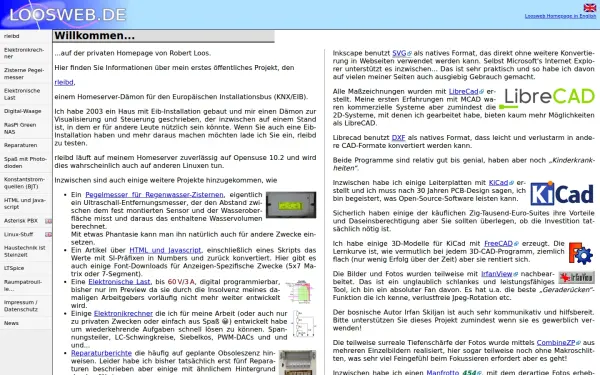The height and width of the screenshot is (375, 600).
Task: Click the circuit schematic thumbnail
Action: pos(304,324)
